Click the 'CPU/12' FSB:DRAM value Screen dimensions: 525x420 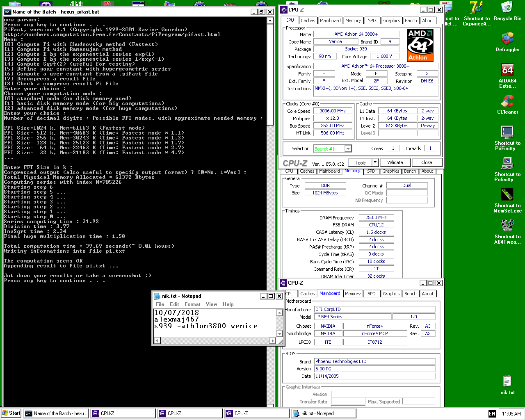[376, 225]
